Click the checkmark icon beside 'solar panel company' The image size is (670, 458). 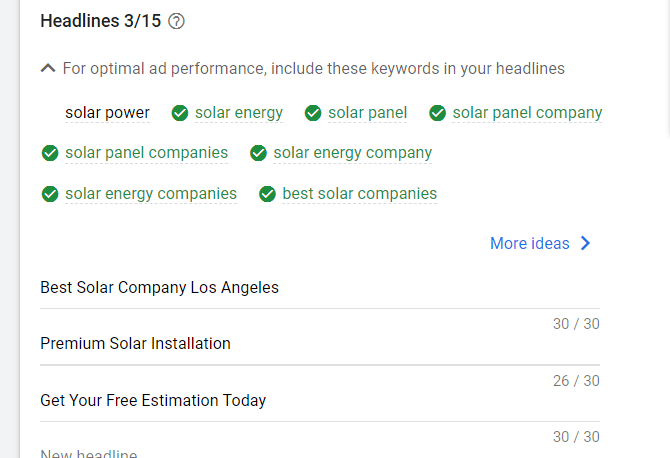[437, 113]
